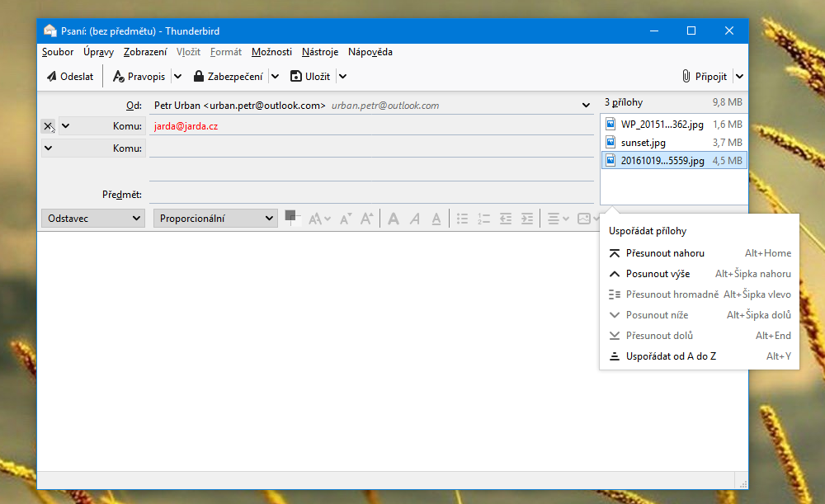825x504 pixels.
Task: Attach a file with Připojit
Action: coord(705,77)
